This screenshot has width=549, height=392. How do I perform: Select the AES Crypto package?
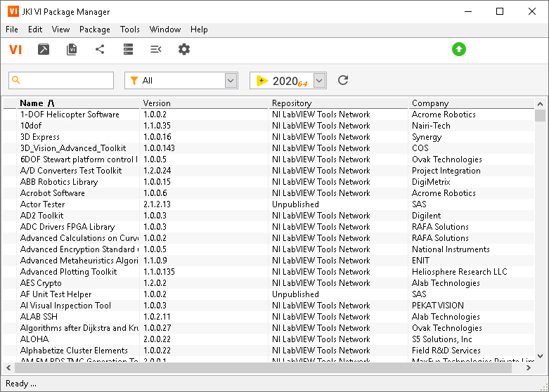coord(269,283)
